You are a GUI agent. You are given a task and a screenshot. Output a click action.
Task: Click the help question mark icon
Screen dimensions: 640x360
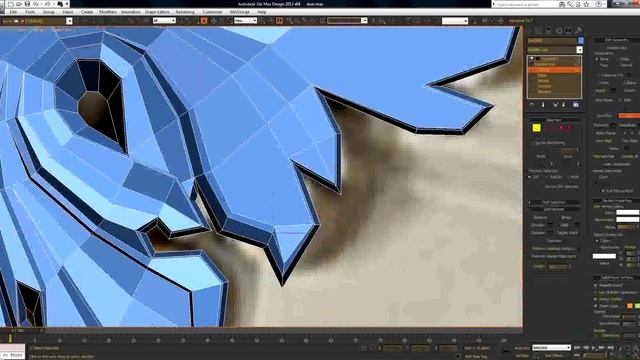599,4
